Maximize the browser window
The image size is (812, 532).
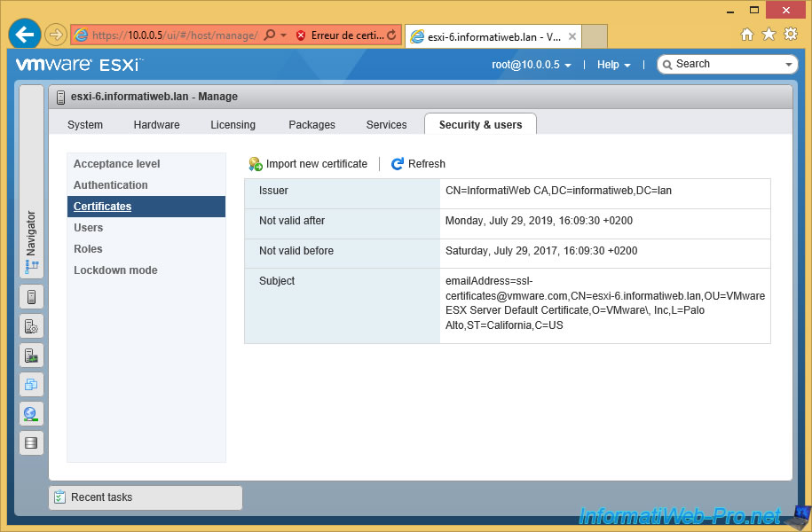(x=754, y=10)
